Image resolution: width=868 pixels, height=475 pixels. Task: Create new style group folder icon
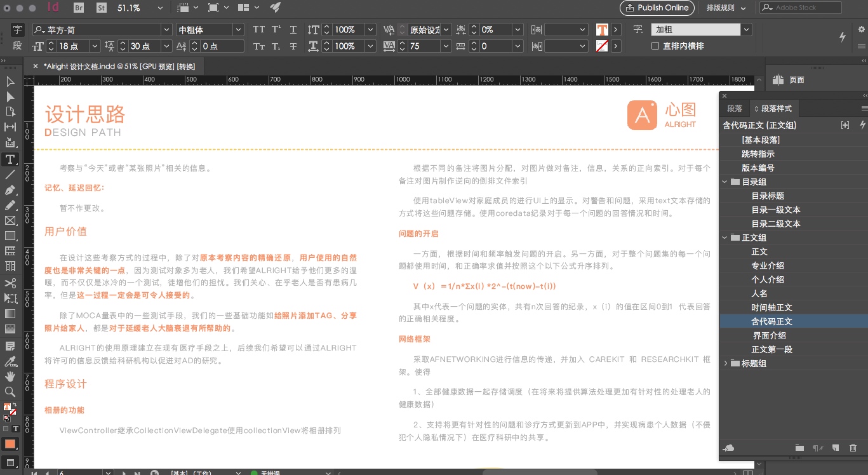point(799,448)
